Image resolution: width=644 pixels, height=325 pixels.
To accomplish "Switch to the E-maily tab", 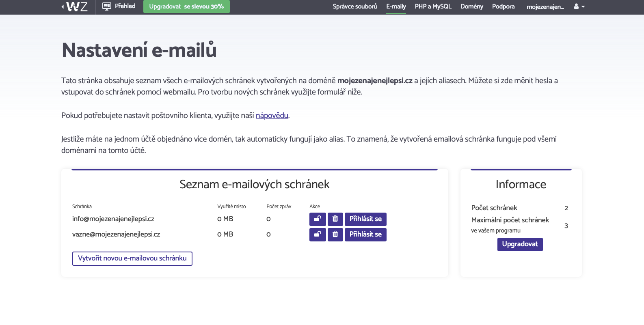I will (x=396, y=6).
